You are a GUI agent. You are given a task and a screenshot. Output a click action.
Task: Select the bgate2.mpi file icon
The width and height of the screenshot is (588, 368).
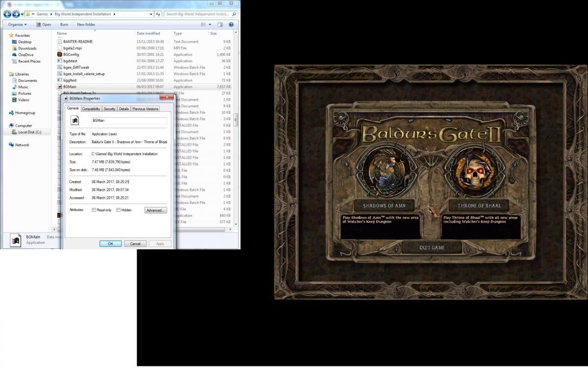pyautogui.click(x=60, y=48)
